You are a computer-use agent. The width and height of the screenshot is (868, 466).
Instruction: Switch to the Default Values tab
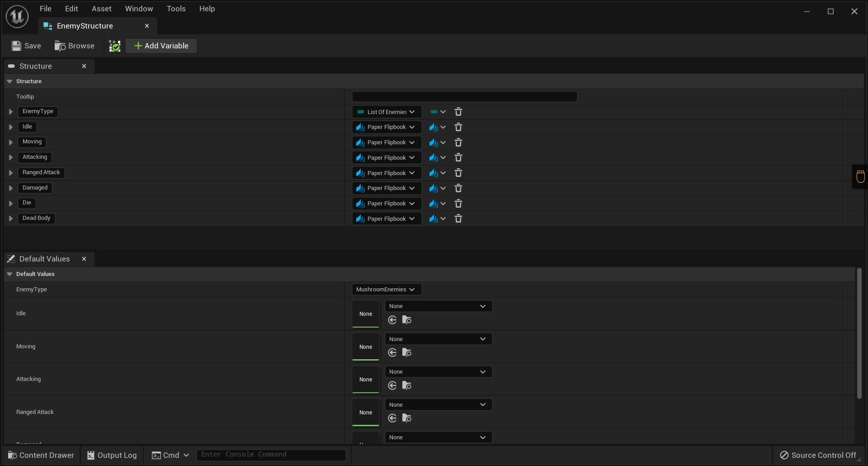pos(44,259)
